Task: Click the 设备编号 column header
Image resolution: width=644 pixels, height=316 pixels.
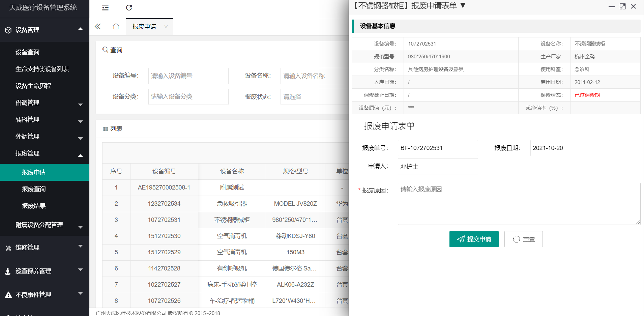Action: 164,171
